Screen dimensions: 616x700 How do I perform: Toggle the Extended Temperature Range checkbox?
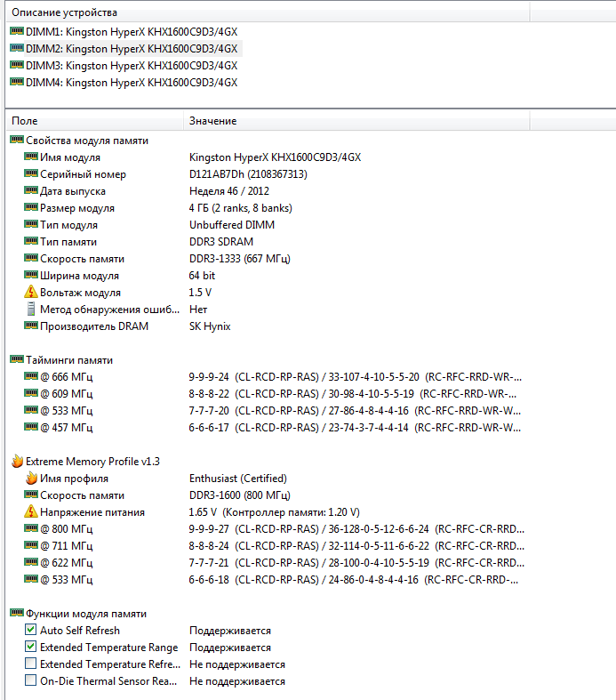tap(30, 647)
